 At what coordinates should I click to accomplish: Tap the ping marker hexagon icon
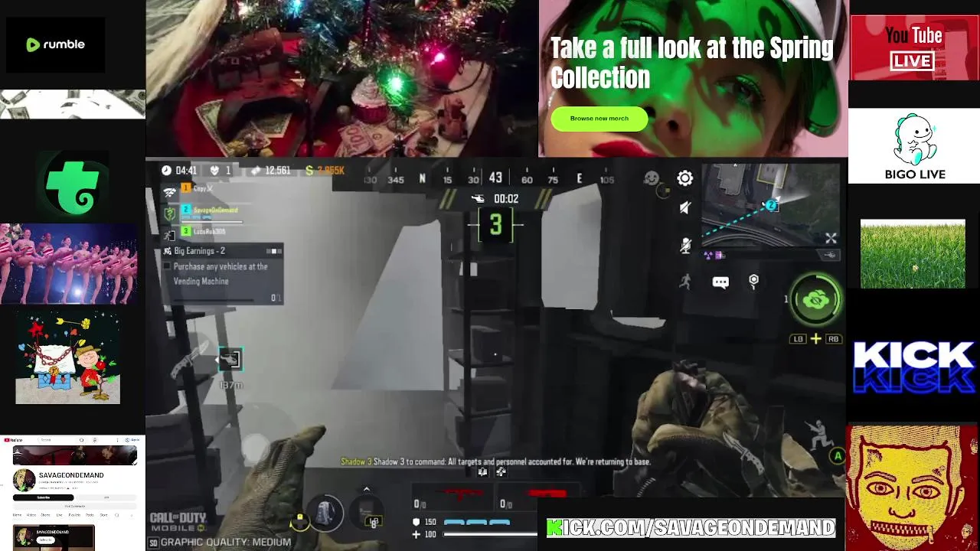pyautogui.click(x=753, y=282)
